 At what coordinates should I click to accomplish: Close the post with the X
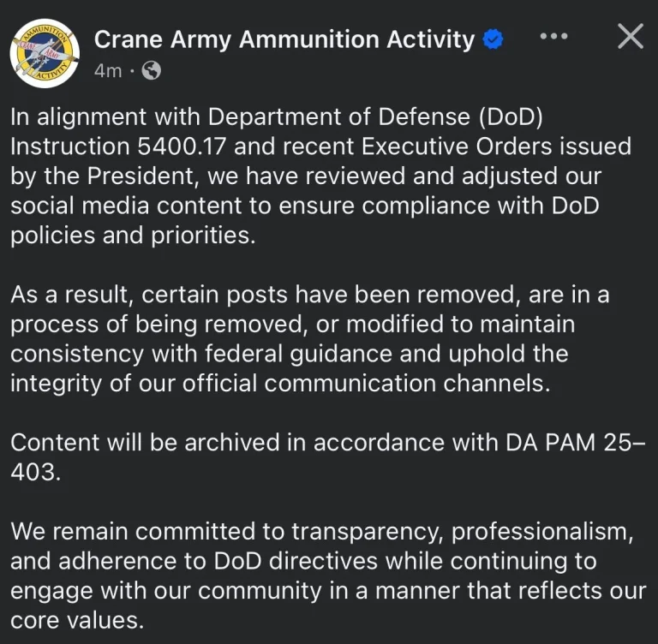click(x=631, y=36)
